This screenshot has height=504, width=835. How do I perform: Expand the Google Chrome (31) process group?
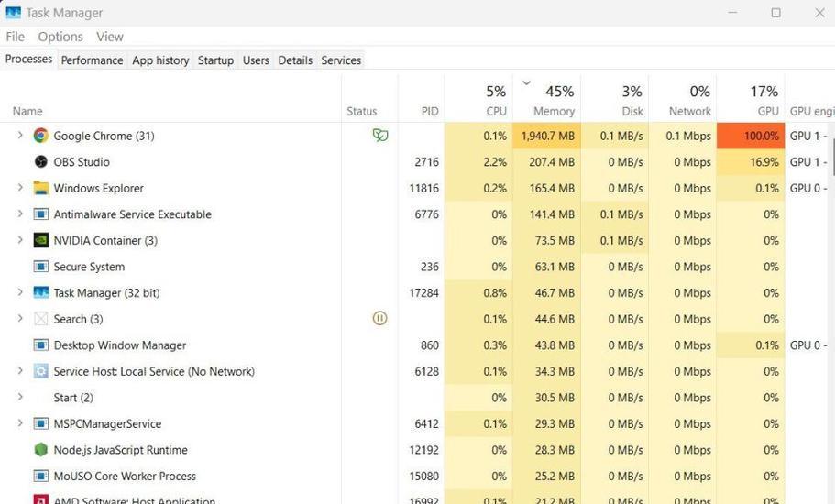coord(20,136)
